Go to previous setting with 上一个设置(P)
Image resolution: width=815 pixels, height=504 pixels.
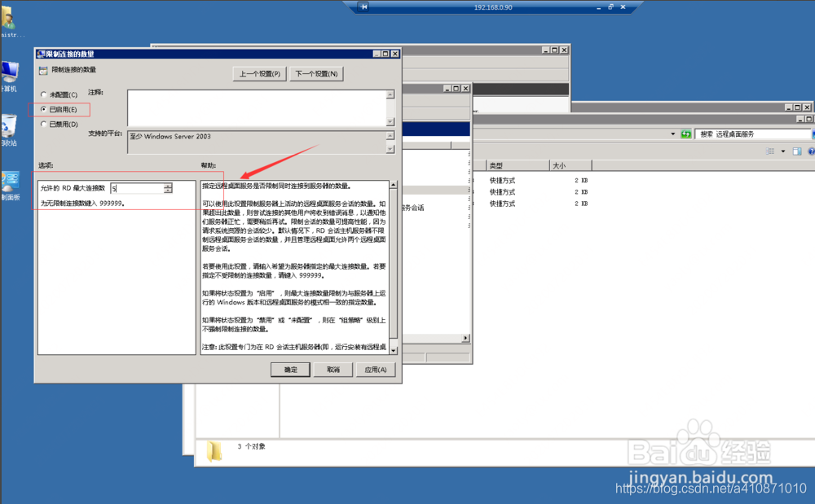259,74
